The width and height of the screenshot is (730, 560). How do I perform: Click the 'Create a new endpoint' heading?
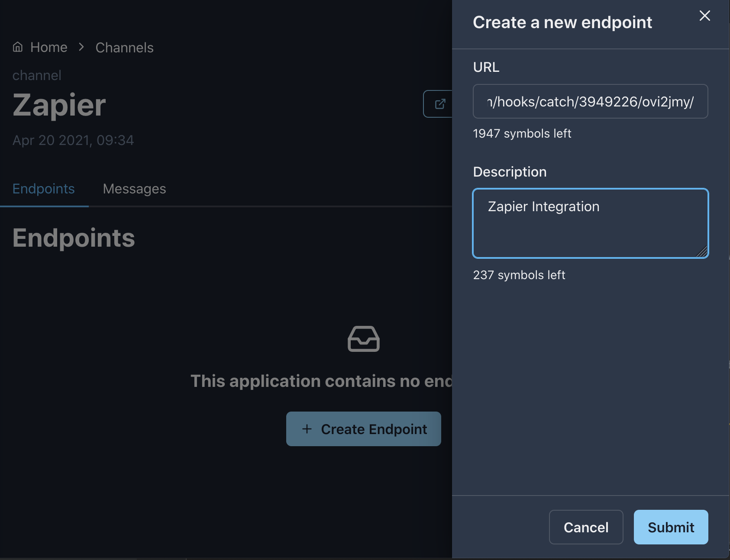point(562,22)
